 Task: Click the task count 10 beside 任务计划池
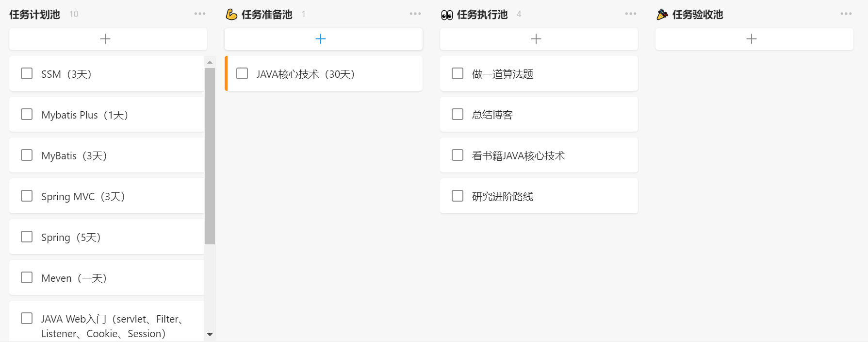click(74, 14)
